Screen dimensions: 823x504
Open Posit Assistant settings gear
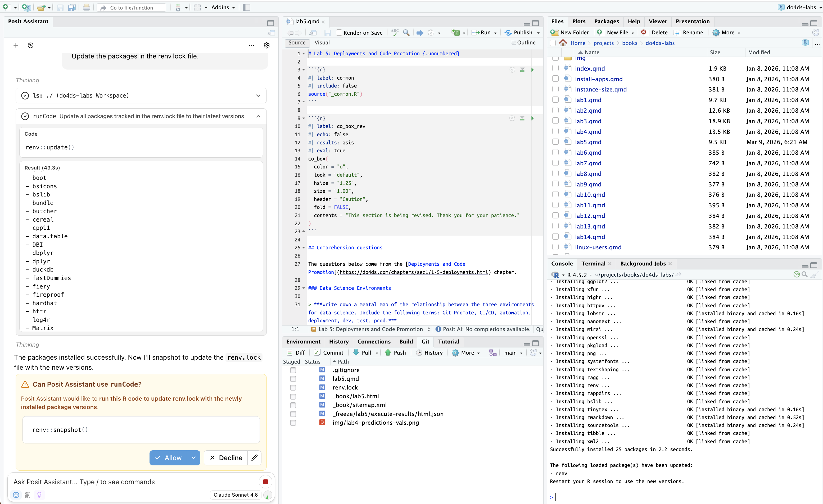[266, 45]
